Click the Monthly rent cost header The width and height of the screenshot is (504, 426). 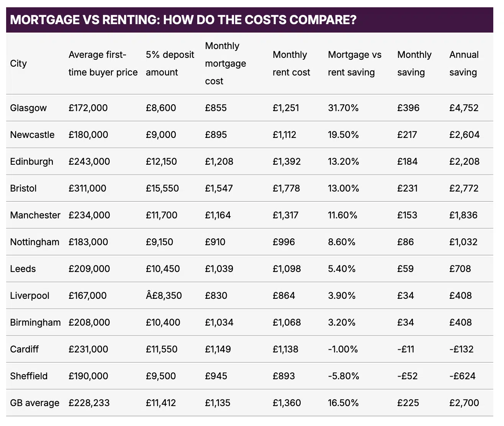click(291, 64)
